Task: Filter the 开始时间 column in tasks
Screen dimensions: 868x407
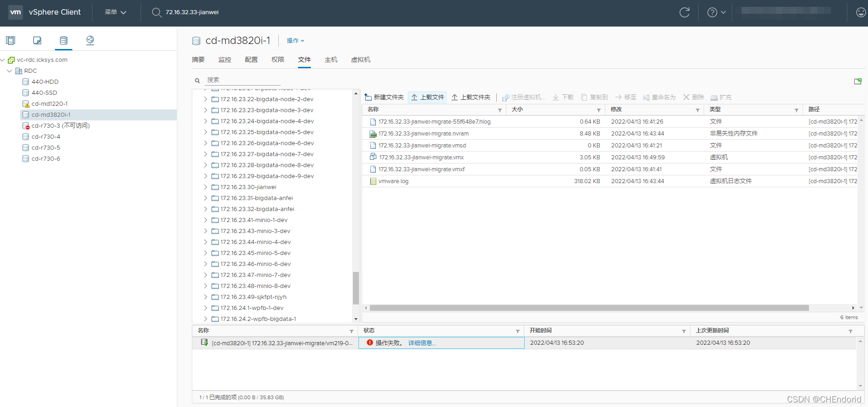Action: pos(684,331)
